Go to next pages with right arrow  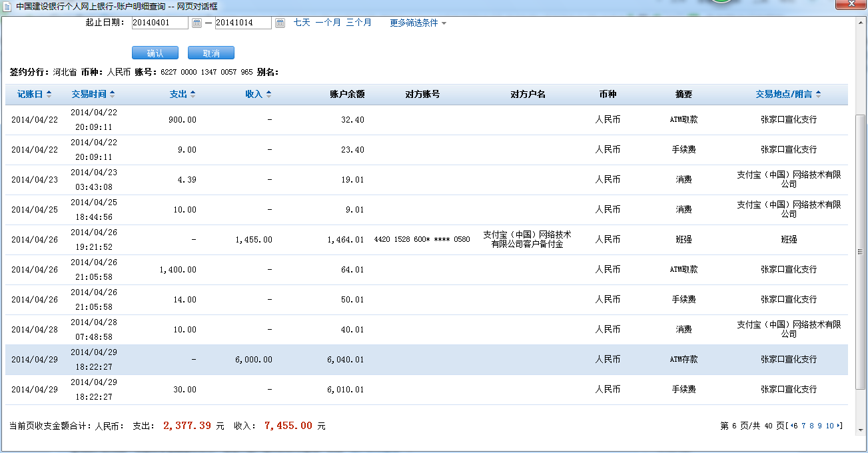click(x=839, y=426)
